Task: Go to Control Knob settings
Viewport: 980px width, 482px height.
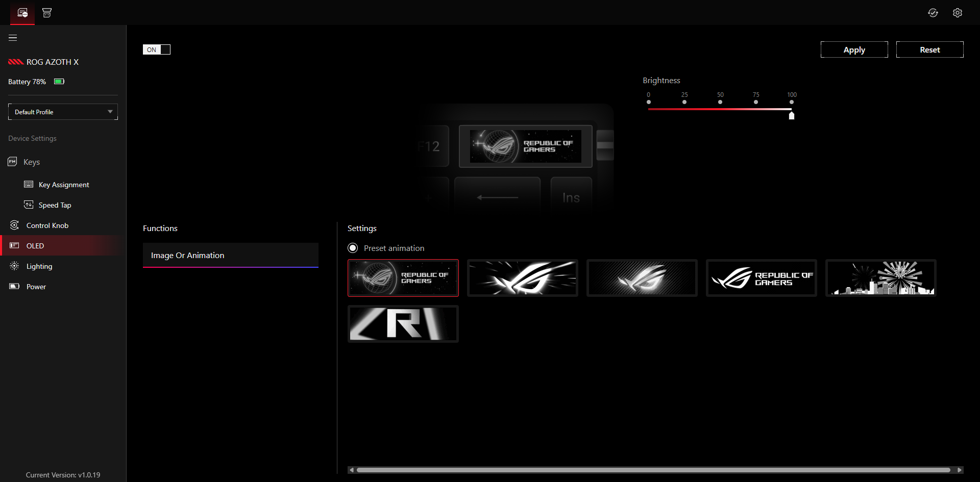Action: click(47, 225)
